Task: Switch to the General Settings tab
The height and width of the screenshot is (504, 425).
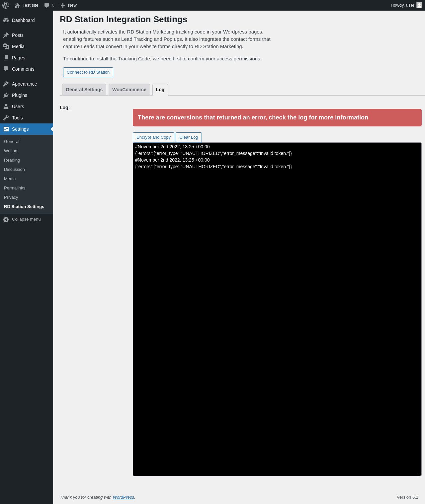Action: tap(84, 90)
